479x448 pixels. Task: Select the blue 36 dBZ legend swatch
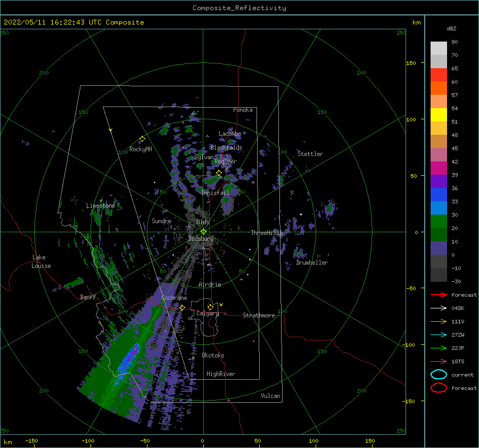click(x=439, y=194)
